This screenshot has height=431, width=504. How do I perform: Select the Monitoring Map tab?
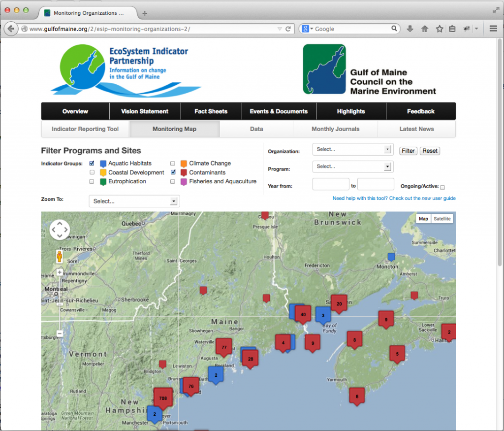175,129
